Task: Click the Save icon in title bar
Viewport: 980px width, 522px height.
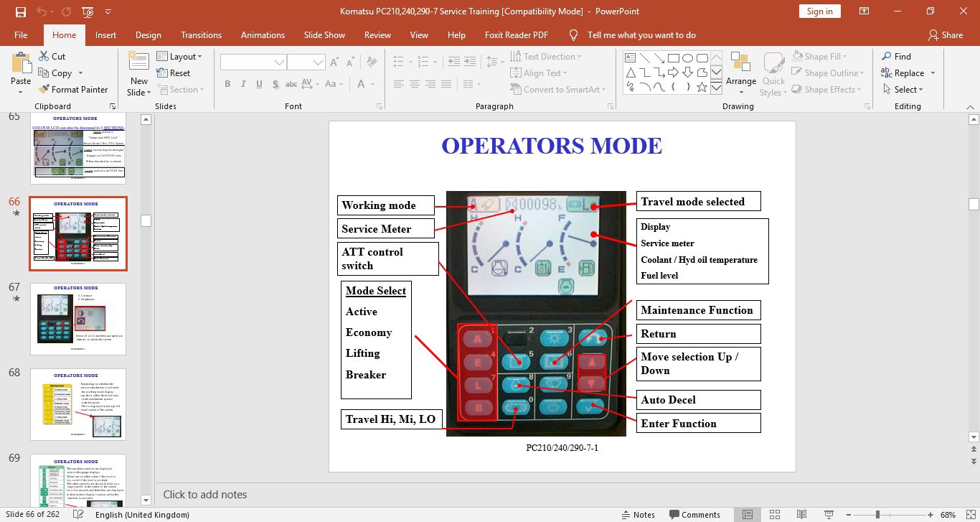Action: click(x=20, y=11)
